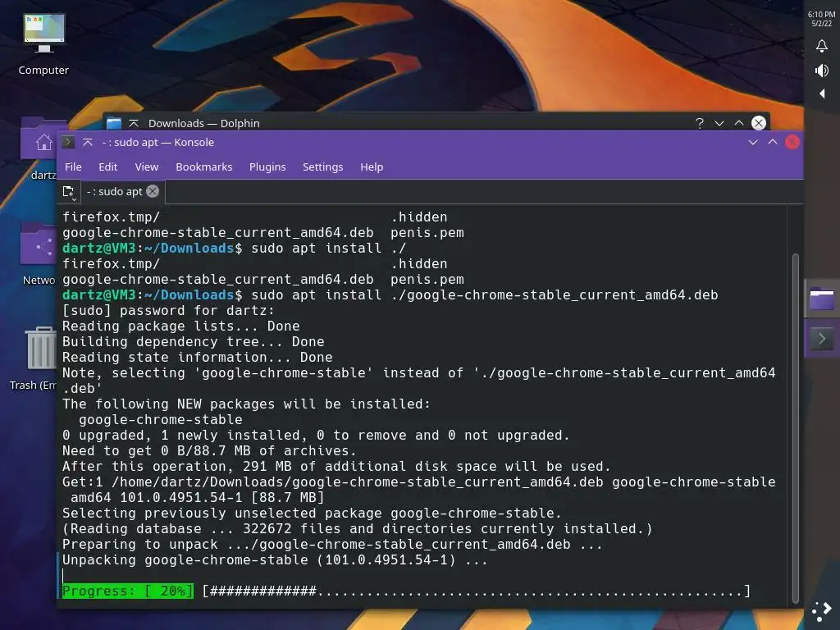Click 'The following NEW packages' line
840x630 pixels.
tap(246, 404)
